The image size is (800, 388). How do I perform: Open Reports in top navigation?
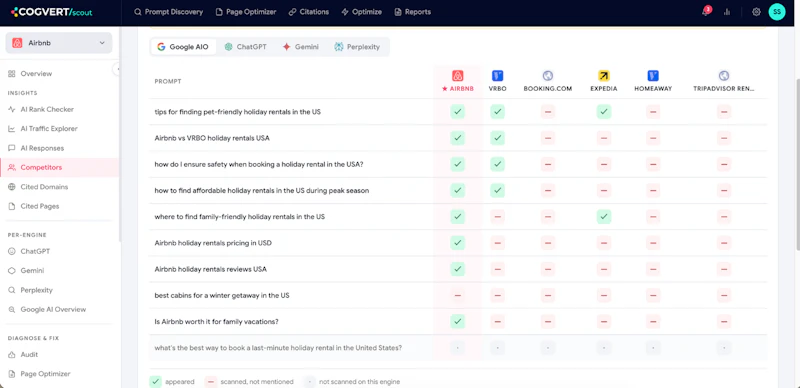pos(412,12)
